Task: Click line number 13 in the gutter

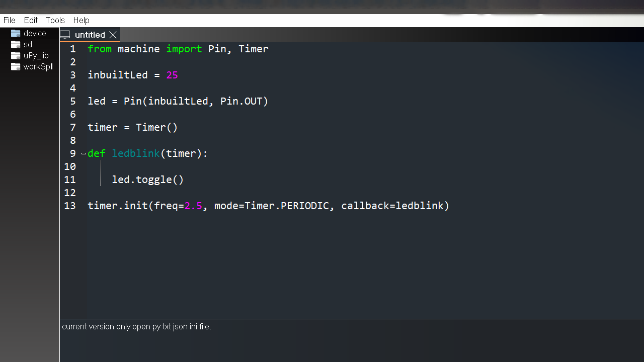Action: (x=70, y=206)
